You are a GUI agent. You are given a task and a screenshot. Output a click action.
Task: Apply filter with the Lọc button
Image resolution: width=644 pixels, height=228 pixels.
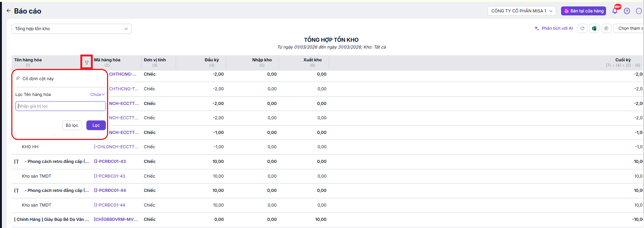pyautogui.click(x=96, y=125)
